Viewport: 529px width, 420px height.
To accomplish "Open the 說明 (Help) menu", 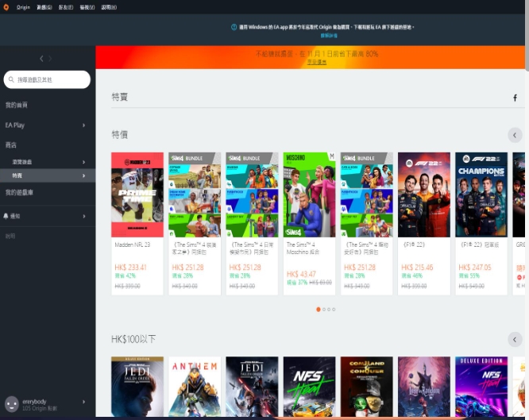I will [x=109, y=7].
